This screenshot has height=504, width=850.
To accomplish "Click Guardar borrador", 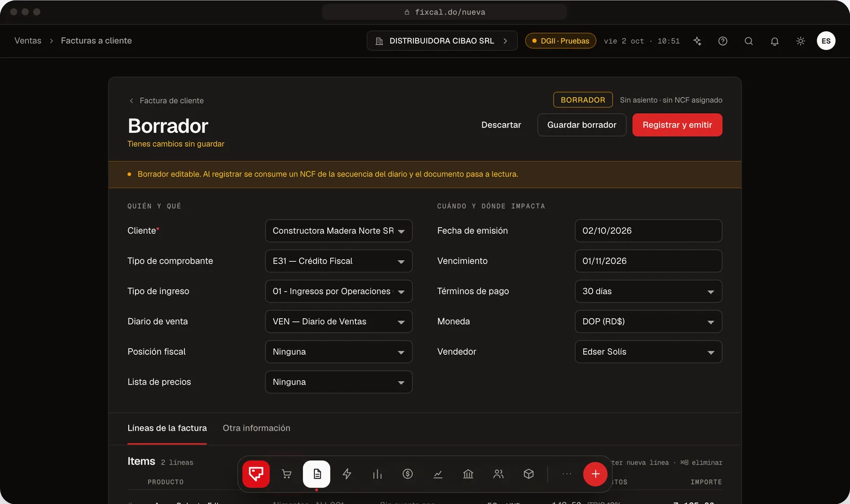I will point(582,125).
